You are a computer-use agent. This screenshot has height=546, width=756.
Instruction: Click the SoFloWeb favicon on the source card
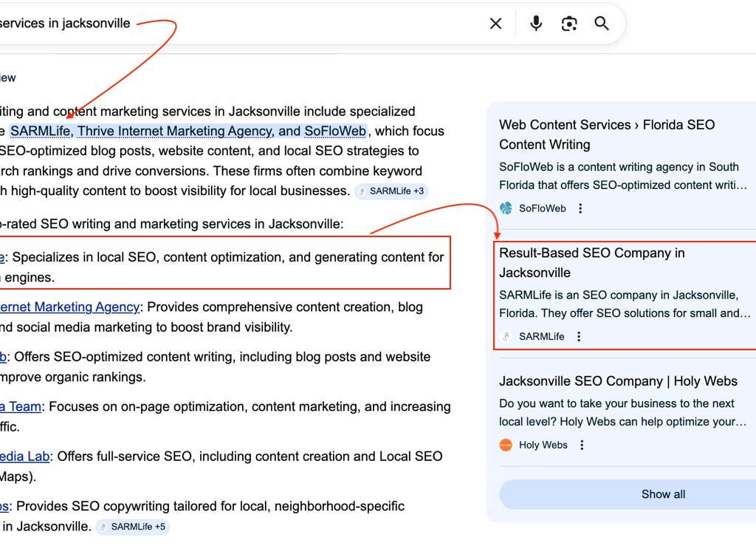click(x=505, y=208)
